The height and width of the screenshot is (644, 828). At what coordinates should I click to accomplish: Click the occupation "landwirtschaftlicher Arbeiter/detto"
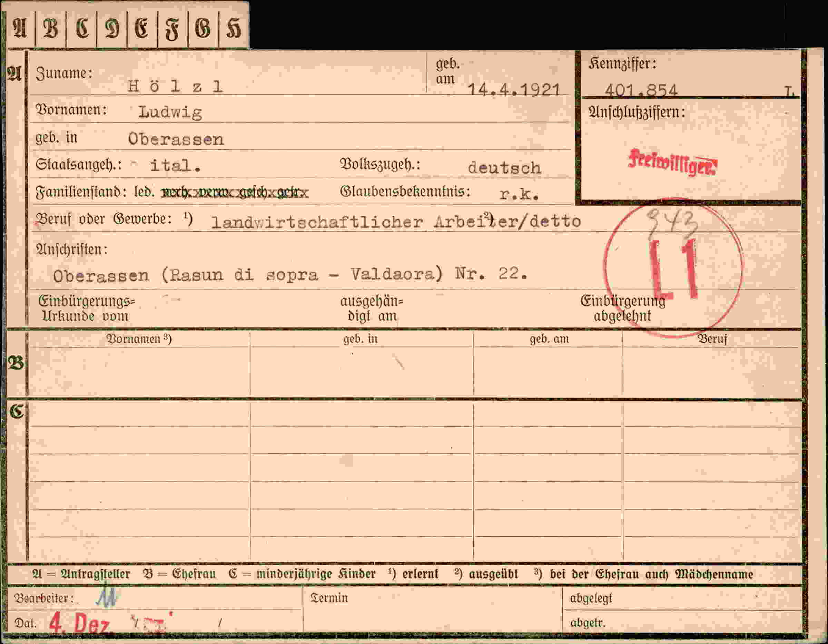pos(396,222)
